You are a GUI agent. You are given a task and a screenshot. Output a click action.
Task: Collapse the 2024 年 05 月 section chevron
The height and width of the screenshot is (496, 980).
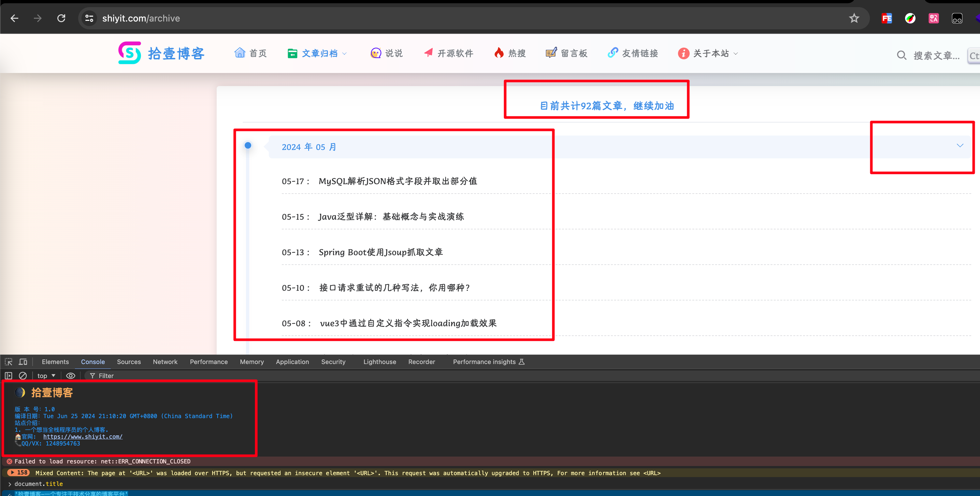[x=960, y=145]
